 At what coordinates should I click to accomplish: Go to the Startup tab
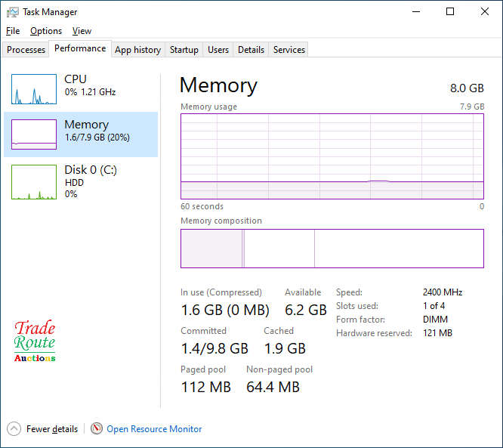tap(184, 50)
